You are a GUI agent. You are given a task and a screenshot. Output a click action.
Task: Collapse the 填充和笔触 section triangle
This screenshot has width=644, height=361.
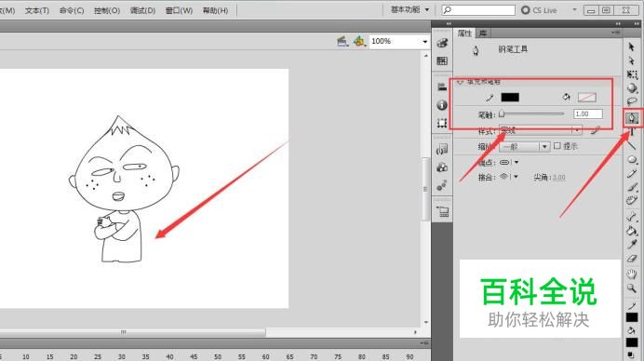pyautogui.click(x=460, y=82)
